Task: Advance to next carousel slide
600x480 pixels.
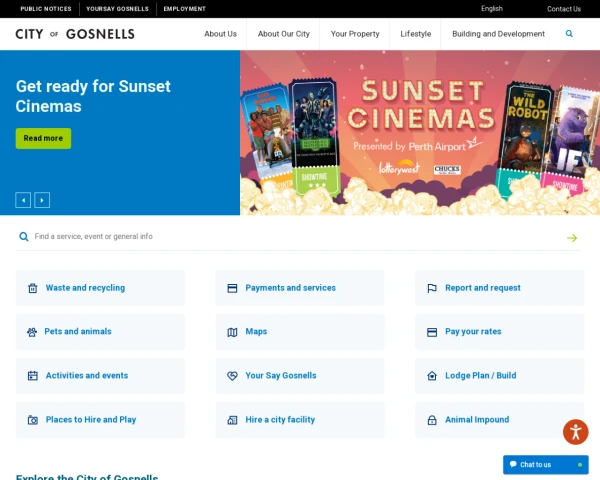Action: (x=42, y=200)
